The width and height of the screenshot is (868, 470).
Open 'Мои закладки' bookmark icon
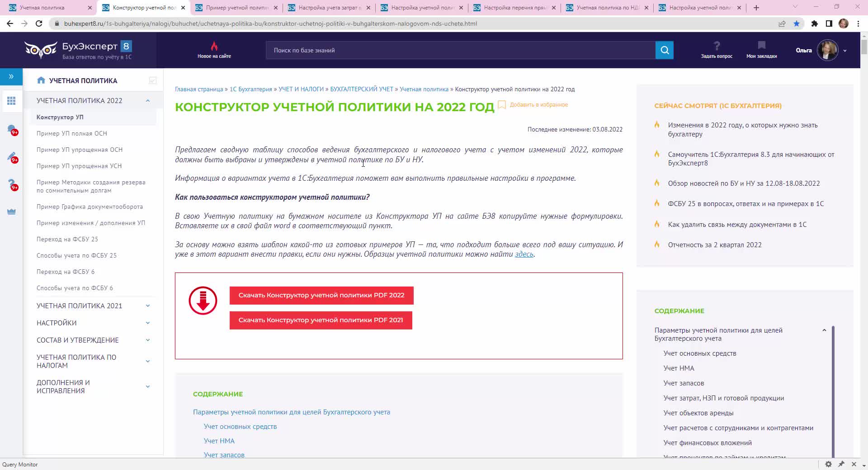point(761,46)
